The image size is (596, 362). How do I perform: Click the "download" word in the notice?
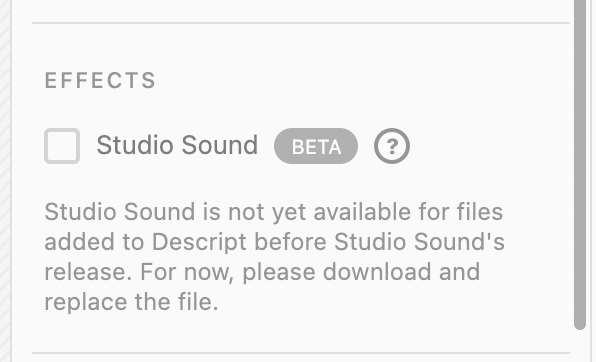pos(377,272)
